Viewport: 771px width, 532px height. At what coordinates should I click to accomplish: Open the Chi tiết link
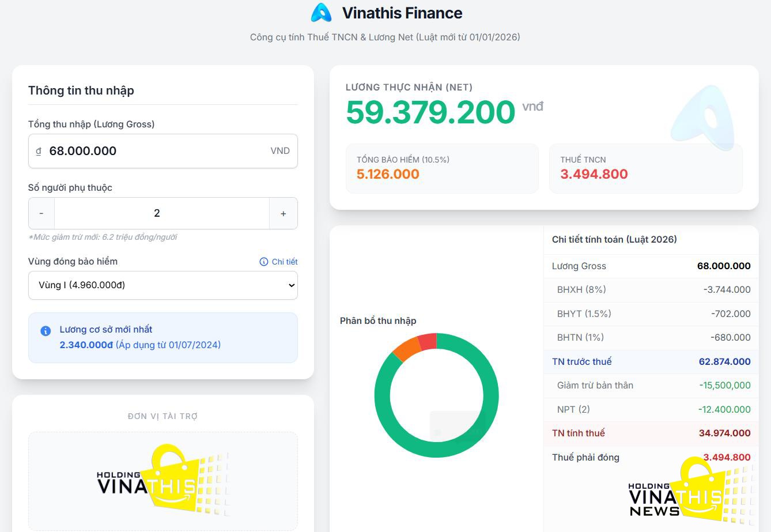coord(284,262)
